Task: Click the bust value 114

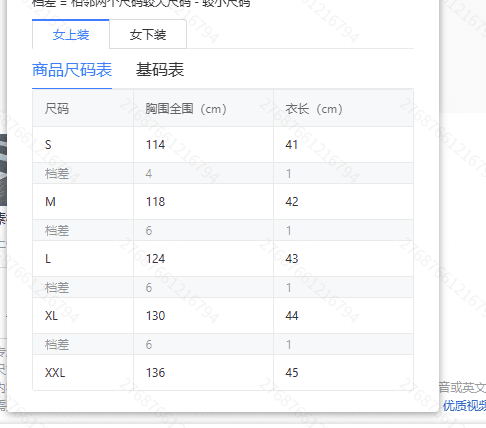Action: point(156,145)
